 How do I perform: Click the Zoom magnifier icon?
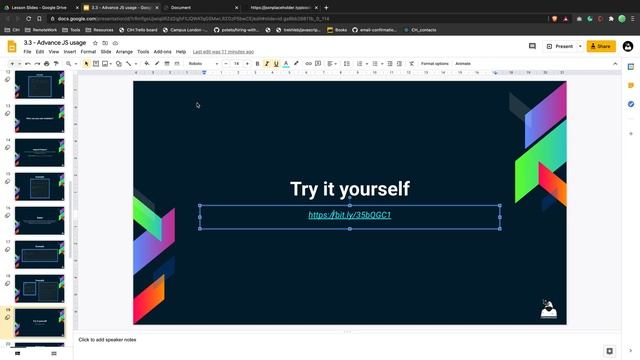[x=69, y=64]
